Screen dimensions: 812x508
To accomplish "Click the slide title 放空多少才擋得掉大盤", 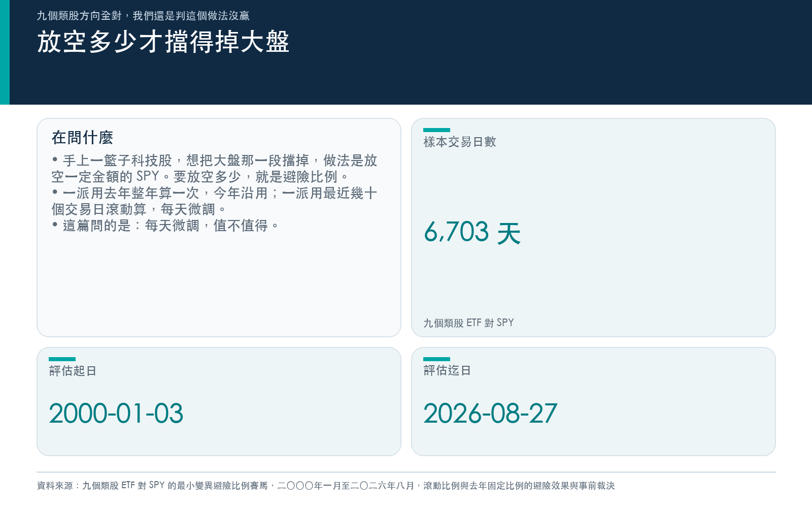I will pos(163,42).
